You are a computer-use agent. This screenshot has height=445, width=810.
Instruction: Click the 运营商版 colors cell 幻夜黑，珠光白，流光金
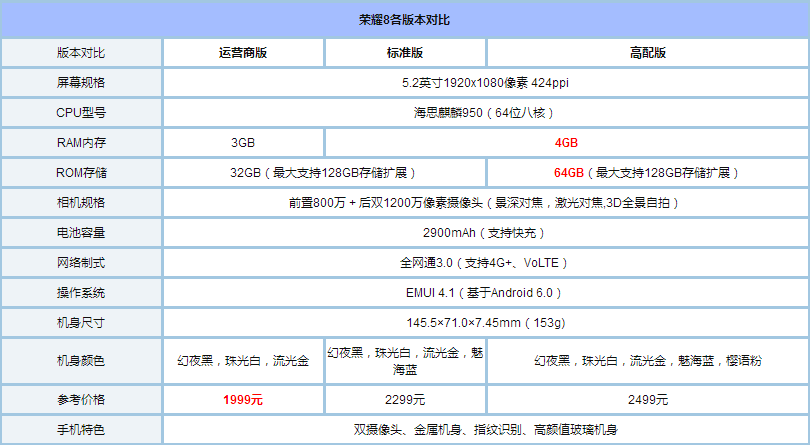[243, 361]
